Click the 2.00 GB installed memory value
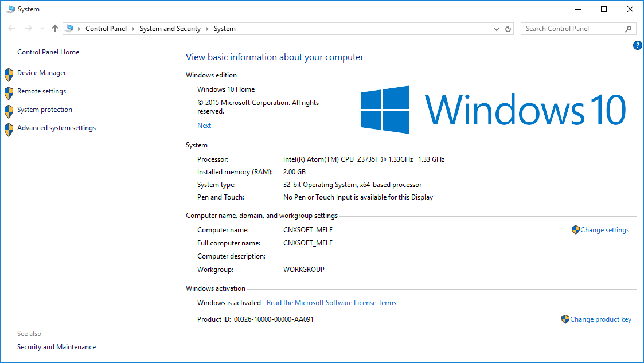The height and width of the screenshot is (363, 644). pos(294,172)
